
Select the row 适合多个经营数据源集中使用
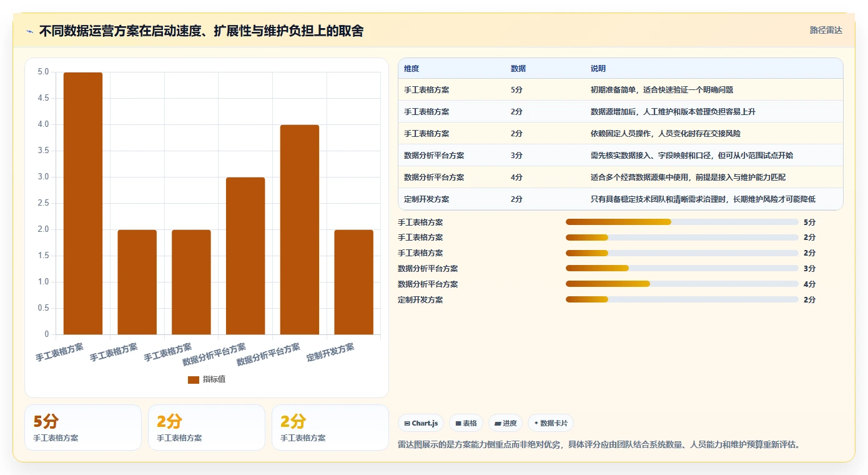[x=621, y=177]
